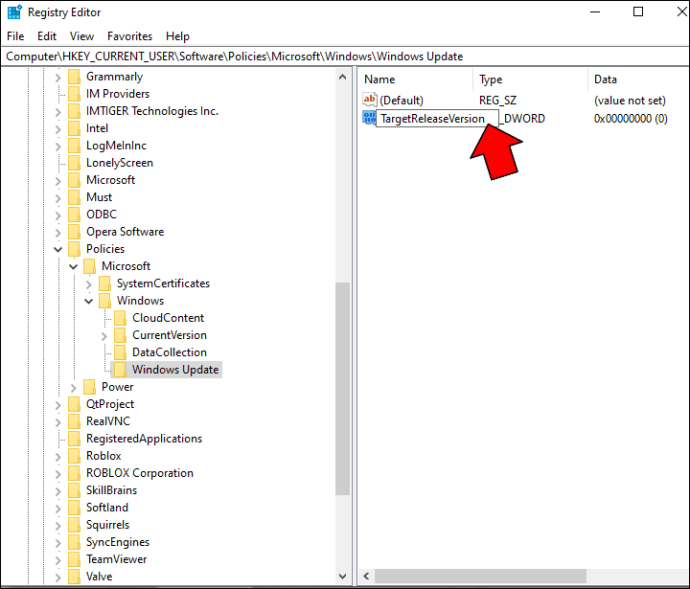Viewport: 690px width, 589px height.
Task: Click the LogMeInInc folder icon
Action: (74, 145)
